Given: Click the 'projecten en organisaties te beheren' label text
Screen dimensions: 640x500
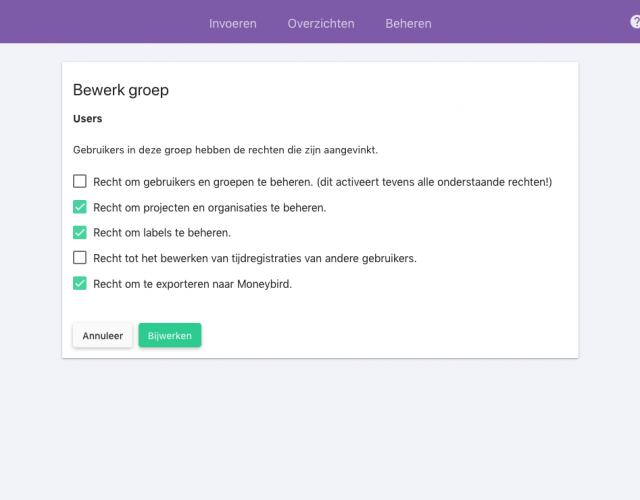Looking at the screenshot, I should tap(235, 208).
